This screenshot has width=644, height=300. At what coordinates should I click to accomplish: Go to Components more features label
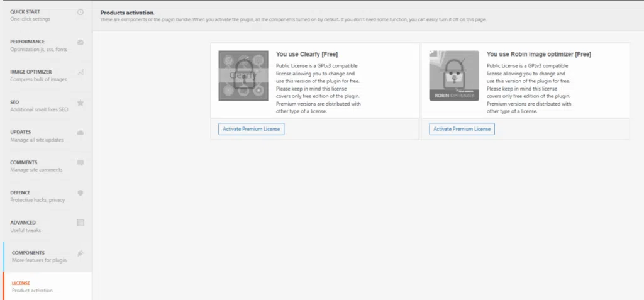(38, 256)
